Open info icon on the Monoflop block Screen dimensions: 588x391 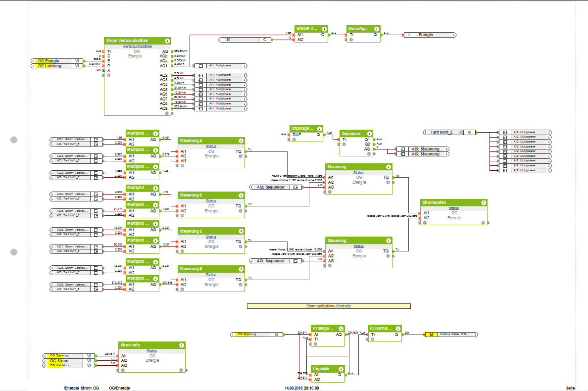(x=377, y=29)
